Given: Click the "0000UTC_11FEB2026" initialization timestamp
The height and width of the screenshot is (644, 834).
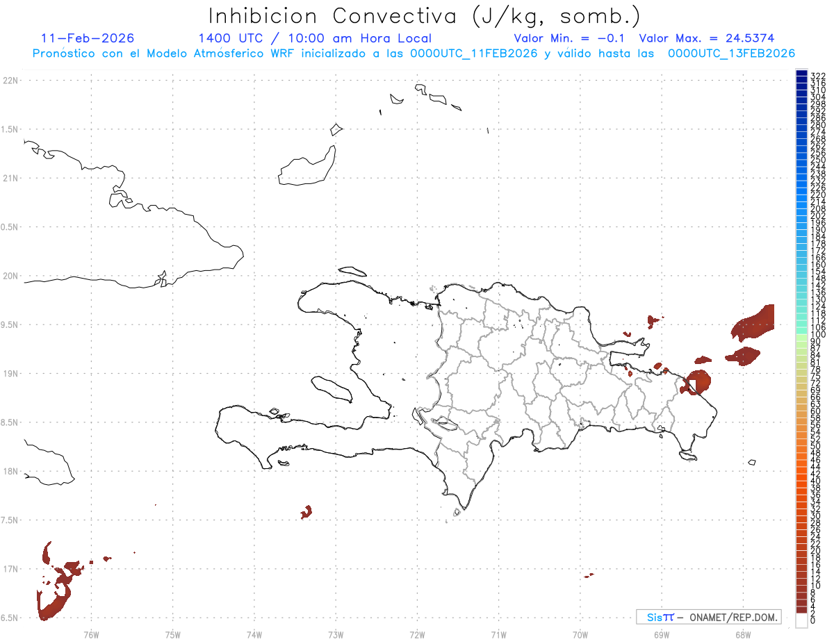Looking at the screenshot, I should coord(473,53).
